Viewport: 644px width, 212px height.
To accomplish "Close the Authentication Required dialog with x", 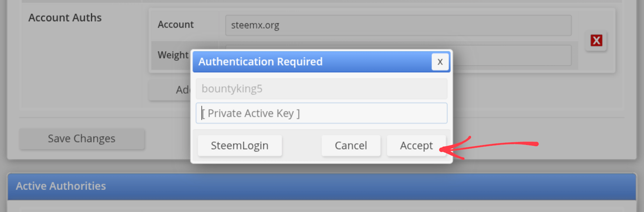I will coord(440,62).
